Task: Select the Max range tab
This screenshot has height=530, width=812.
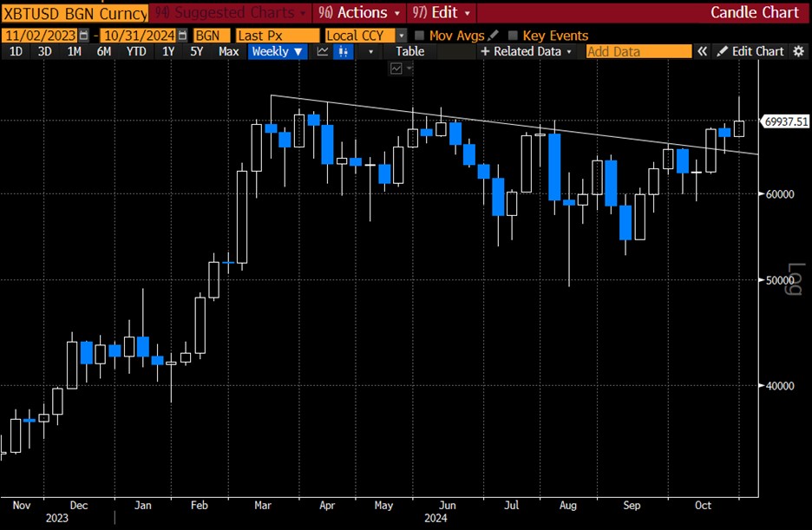Action: [228, 51]
